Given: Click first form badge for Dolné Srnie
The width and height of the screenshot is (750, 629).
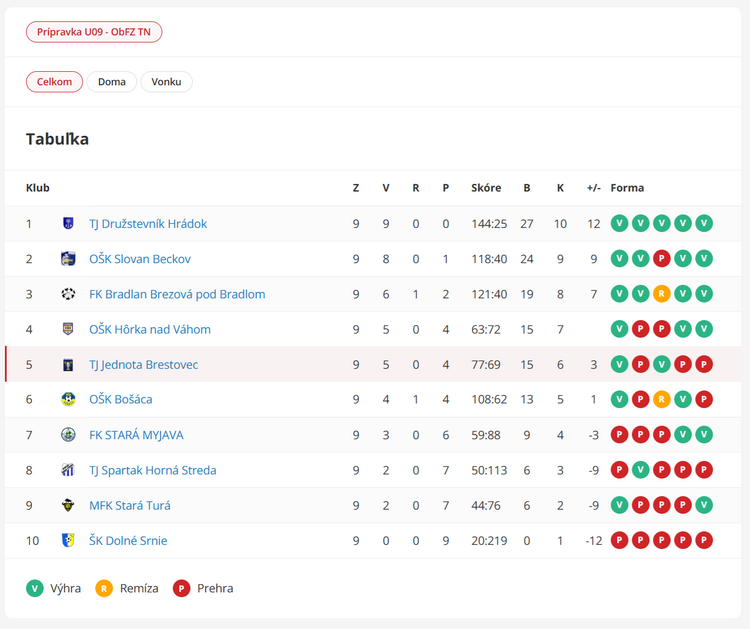Looking at the screenshot, I should pyautogui.click(x=619, y=541).
